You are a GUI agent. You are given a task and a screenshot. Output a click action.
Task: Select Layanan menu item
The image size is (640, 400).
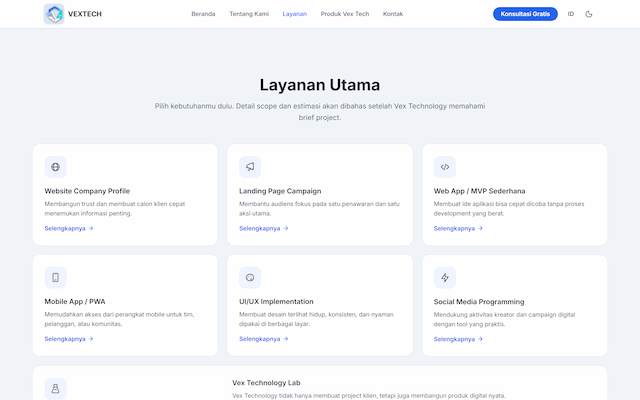[295, 14]
